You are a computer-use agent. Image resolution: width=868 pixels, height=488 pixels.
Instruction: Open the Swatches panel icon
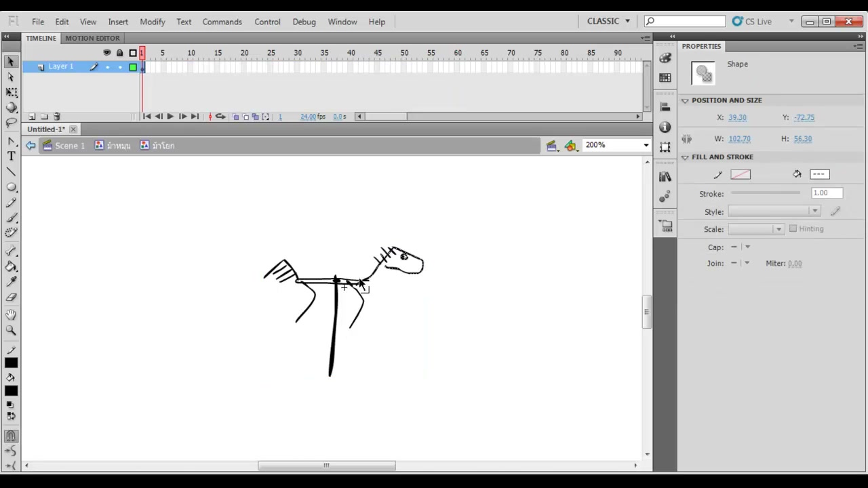(x=665, y=78)
